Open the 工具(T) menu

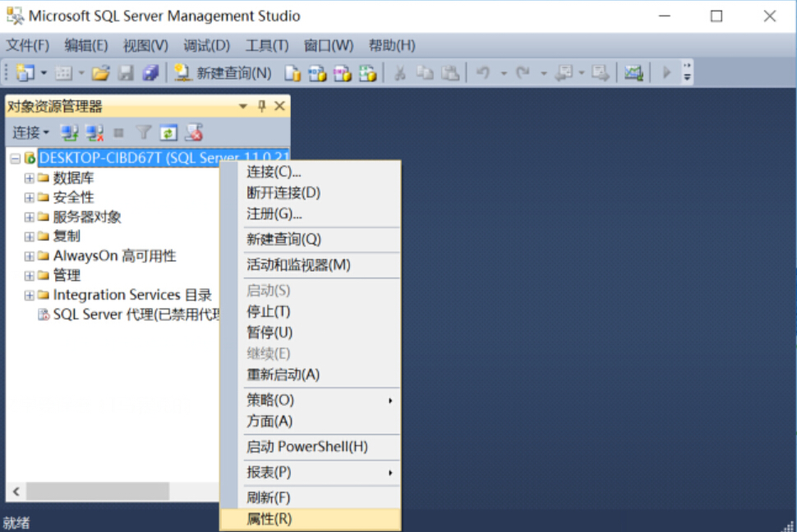267,46
